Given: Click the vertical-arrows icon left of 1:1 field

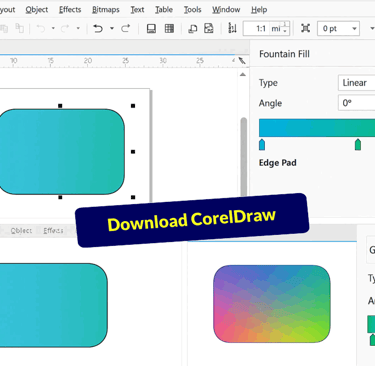Looking at the screenshot, I should 232,29.
